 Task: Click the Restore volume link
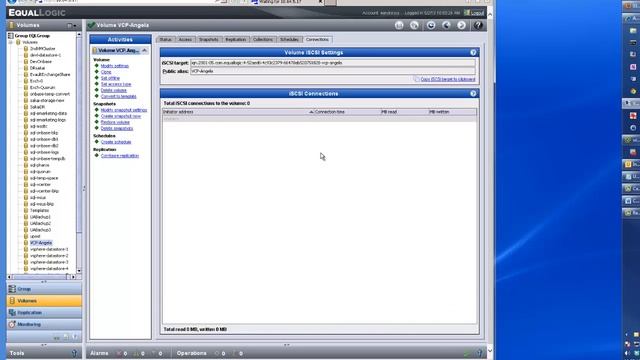pos(115,122)
